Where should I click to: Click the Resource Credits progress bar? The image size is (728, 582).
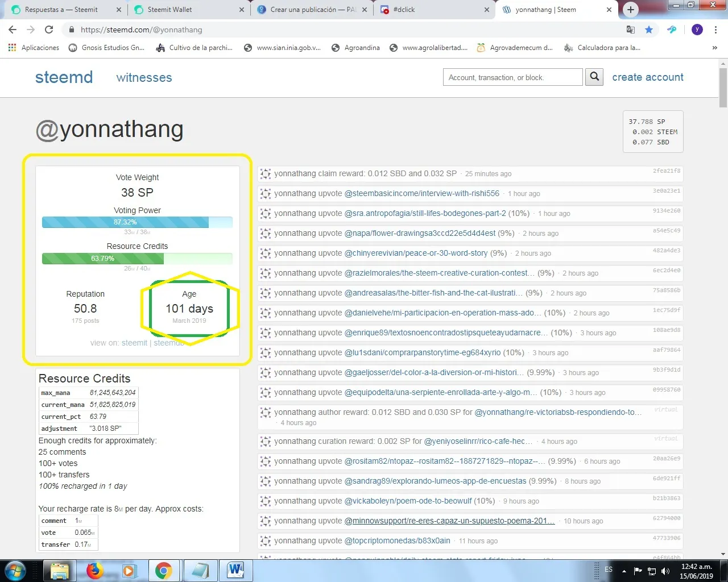click(137, 259)
